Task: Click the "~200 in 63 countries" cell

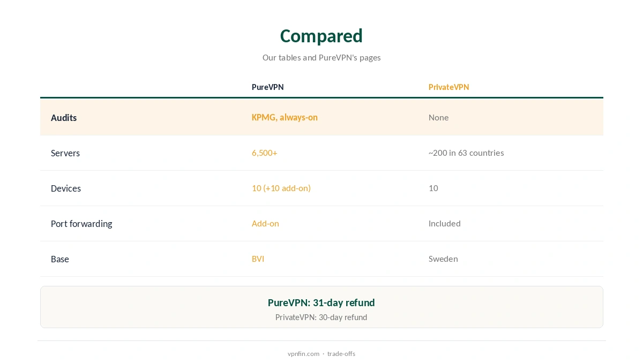Action: (466, 153)
